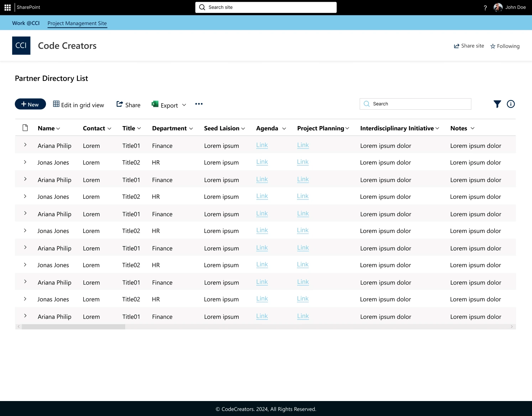Click the CCI site logo
This screenshot has height=416, width=532.
(21, 45)
